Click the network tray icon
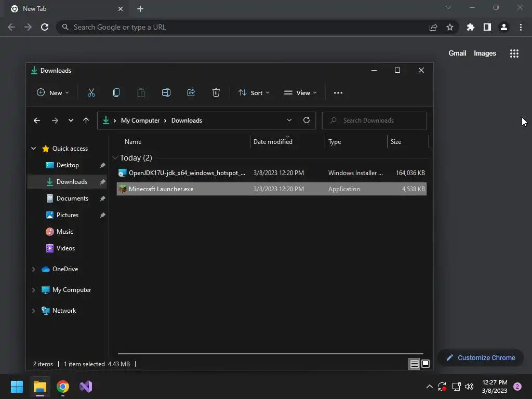Image resolution: width=532 pixels, height=399 pixels. click(456, 387)
